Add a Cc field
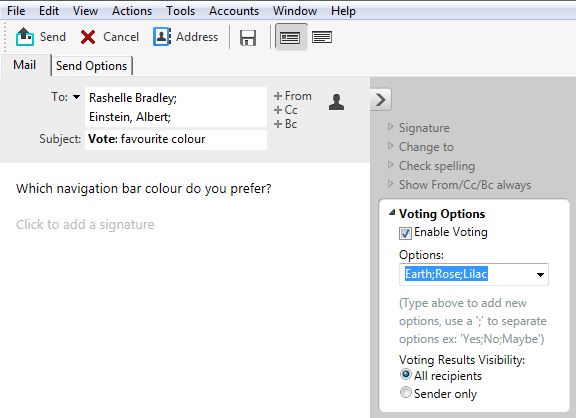Screen dimensions: 576x418 point(286,110)
